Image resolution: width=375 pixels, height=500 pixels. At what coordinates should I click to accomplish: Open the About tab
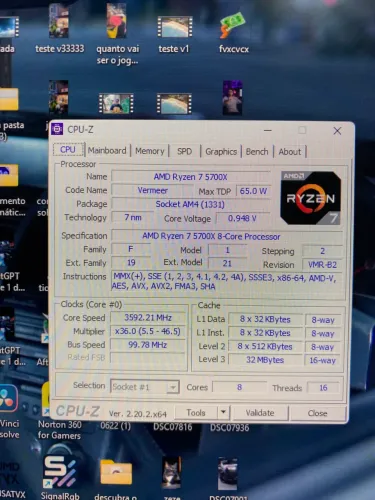click(290, 152)
